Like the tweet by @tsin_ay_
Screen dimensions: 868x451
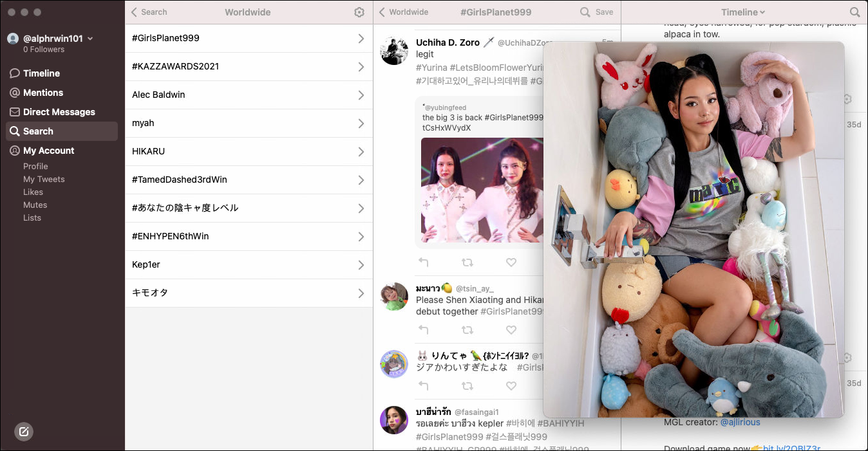[511, 330]
